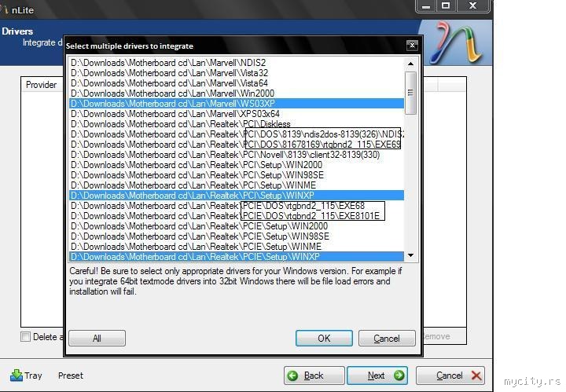566x392 pixels.
Task: Select the PCIE\DOS\rtgbnd2_115\EXE68 path
Action: tap(237, 206)
